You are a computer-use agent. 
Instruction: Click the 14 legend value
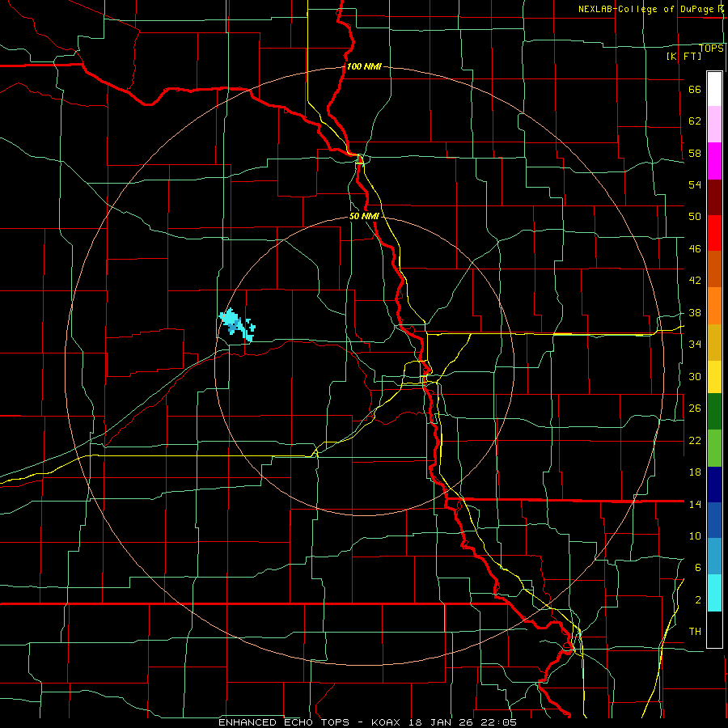[x=695, y=504]
